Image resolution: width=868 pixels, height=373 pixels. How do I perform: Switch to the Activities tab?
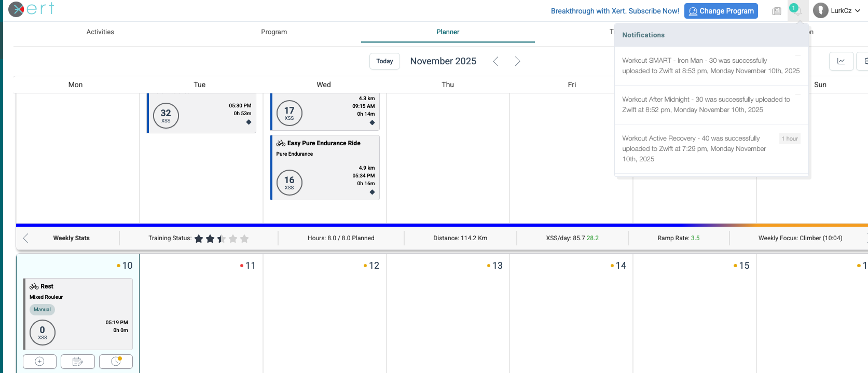(100, 32)
